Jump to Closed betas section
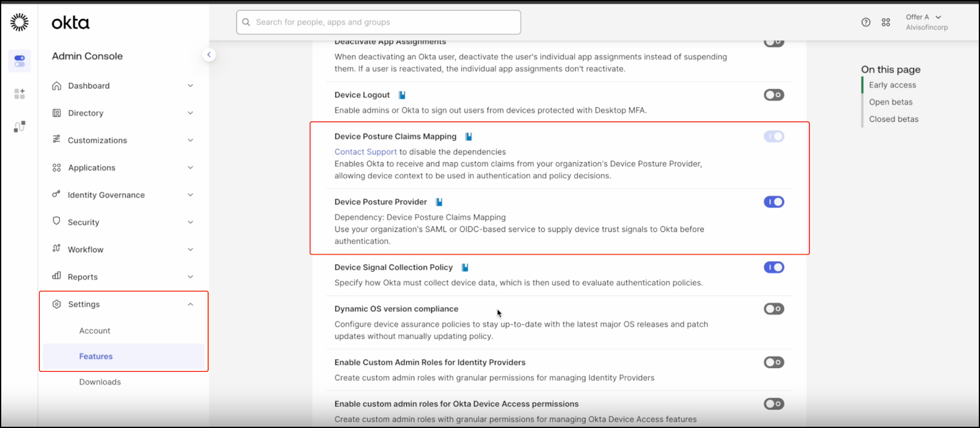980x428 pixels. (x=894, y=119)
